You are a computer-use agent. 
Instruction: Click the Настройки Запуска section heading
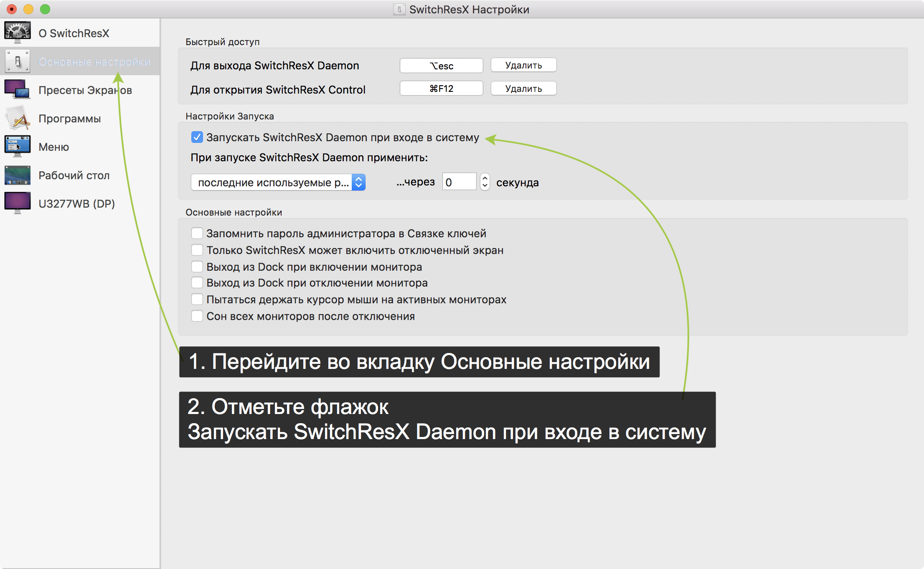click(230, 116)
